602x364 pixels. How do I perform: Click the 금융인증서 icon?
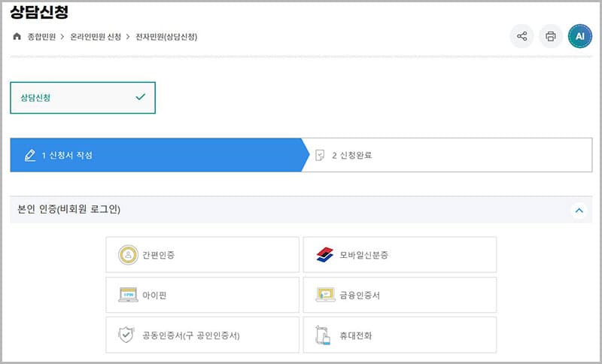(x=324, y=295)
